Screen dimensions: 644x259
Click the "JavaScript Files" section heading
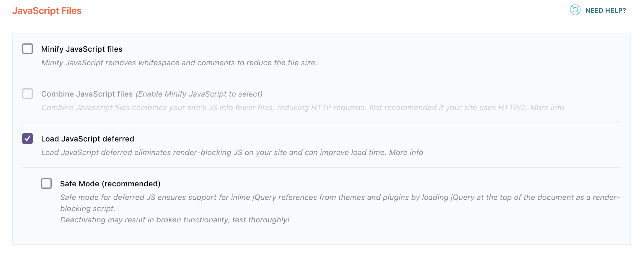[x=48, y=10]
